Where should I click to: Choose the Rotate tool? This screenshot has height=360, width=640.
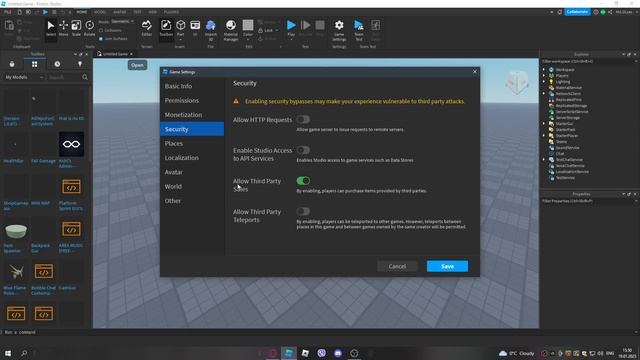coord(89,28)
